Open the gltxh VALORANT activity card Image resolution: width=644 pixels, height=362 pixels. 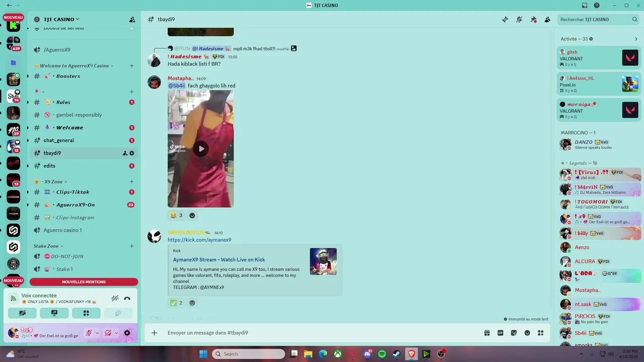[599, 57]
